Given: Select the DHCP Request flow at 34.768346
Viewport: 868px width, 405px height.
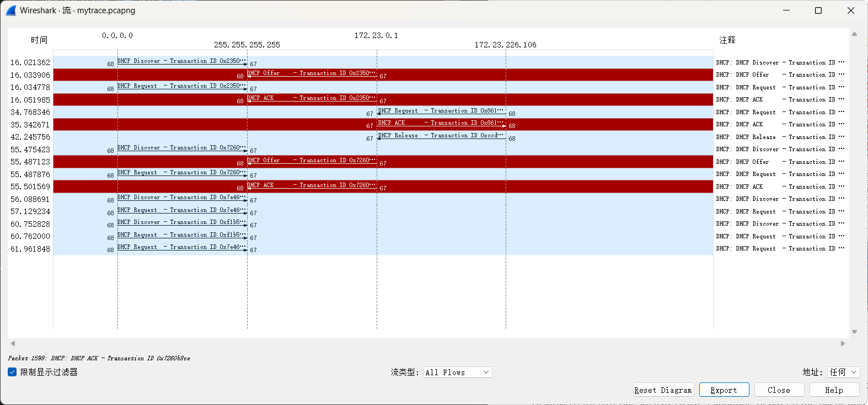Looking at the screenshot, I should pyautogui.click(x=383, y=112).
